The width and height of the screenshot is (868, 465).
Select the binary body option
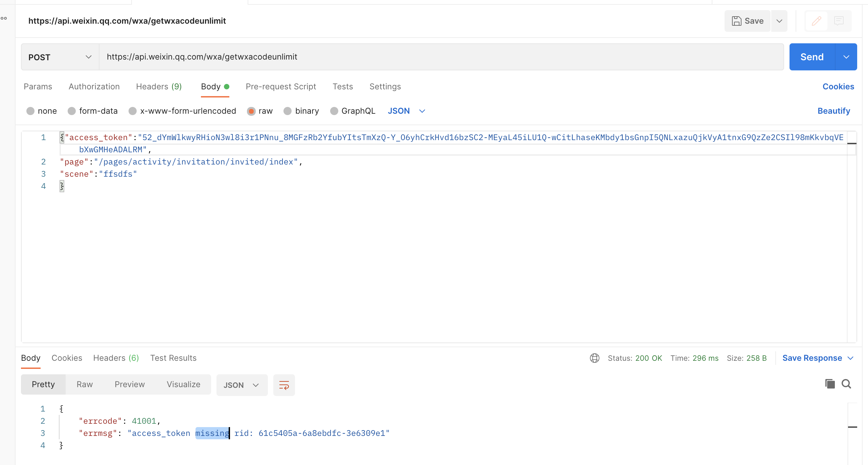point(288,111)
